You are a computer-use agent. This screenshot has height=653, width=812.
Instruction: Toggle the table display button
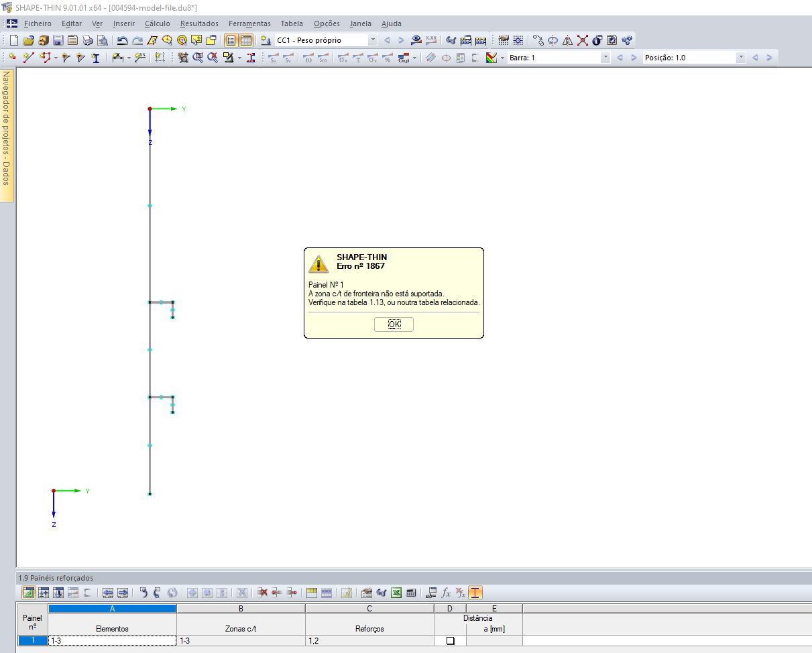246,40
